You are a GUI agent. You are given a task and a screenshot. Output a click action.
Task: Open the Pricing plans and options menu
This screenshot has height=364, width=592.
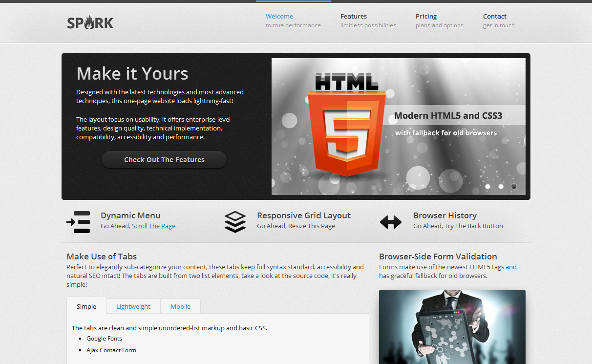(x=439, y=21)
